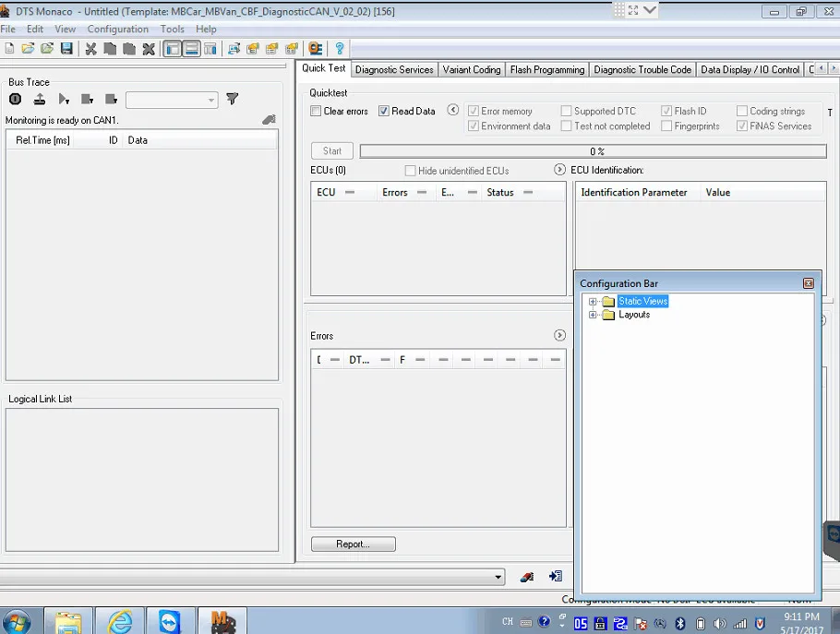Toggle the Error memory checkbox

(473, 111)
